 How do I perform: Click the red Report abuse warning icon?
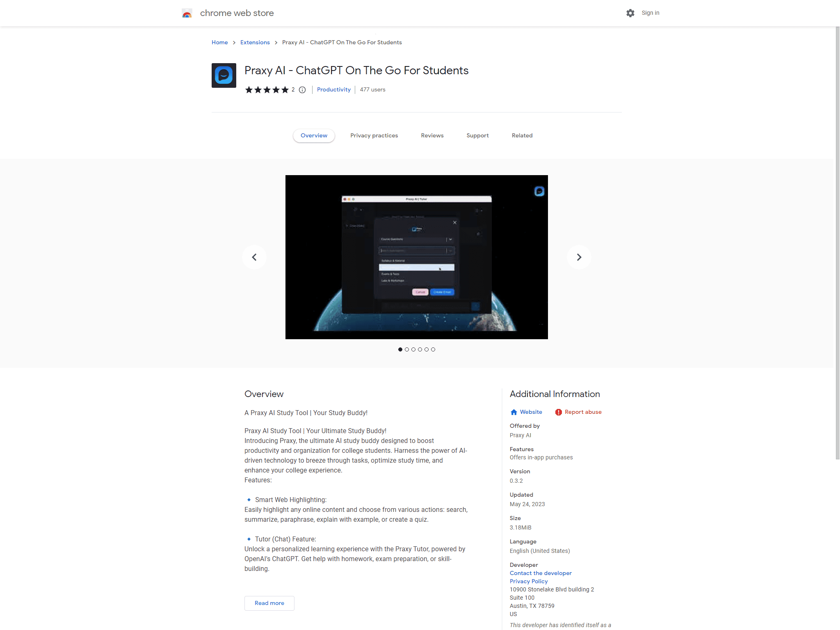(559, 412)
